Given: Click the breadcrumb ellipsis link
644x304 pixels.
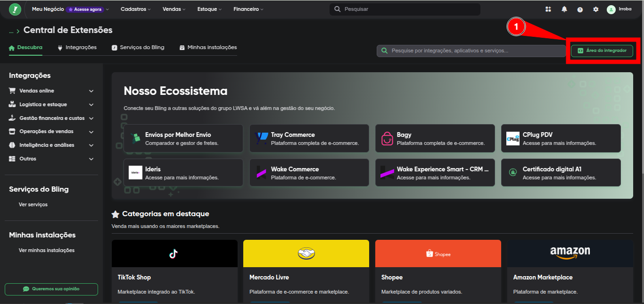Looking at the screenshot, I should click(x=11, y=31).
